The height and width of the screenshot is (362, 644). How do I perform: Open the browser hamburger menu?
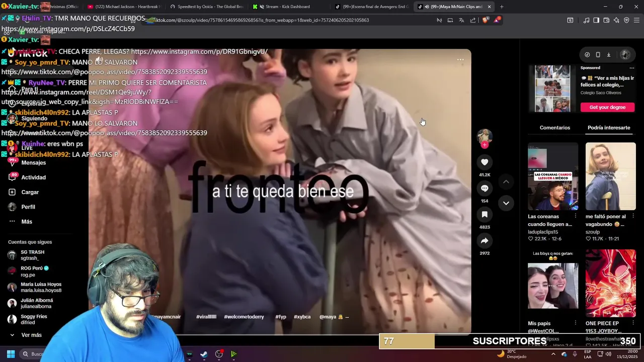pyautogui.click(x=636, y=20)
